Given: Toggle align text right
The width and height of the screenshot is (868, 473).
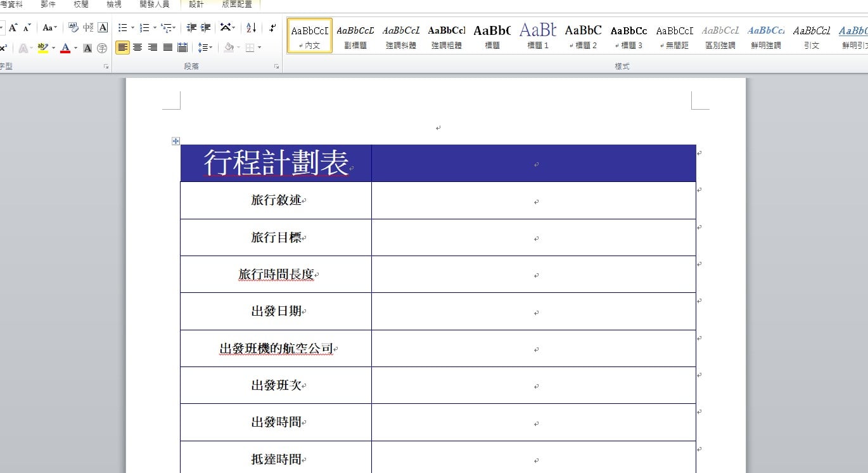Looking at the screenshot, I should (153, 48).
